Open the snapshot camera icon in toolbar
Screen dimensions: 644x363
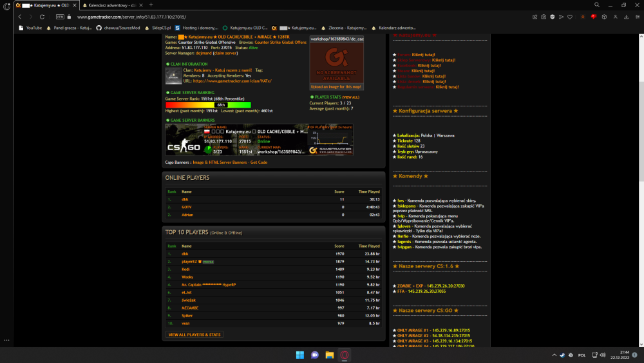[544, 17]
